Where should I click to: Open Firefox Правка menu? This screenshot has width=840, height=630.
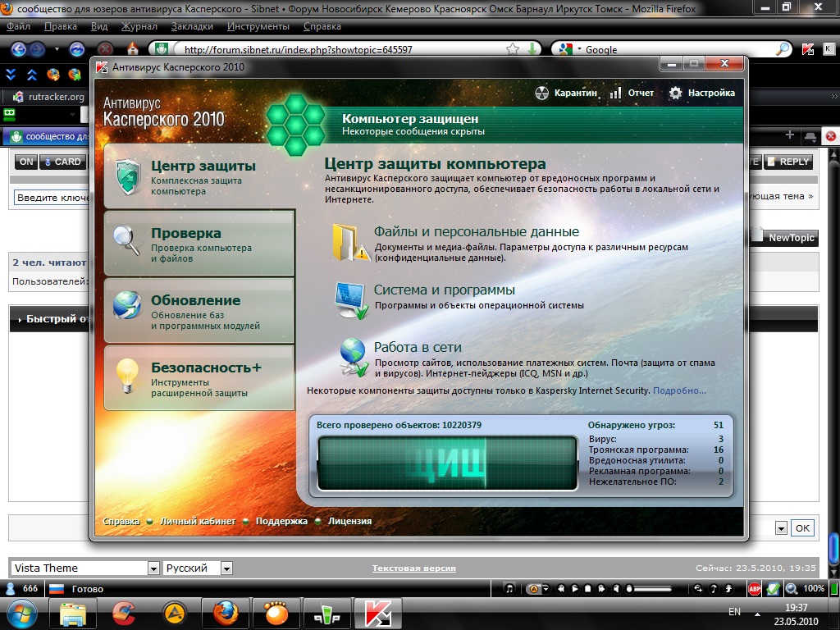(61, 26)
